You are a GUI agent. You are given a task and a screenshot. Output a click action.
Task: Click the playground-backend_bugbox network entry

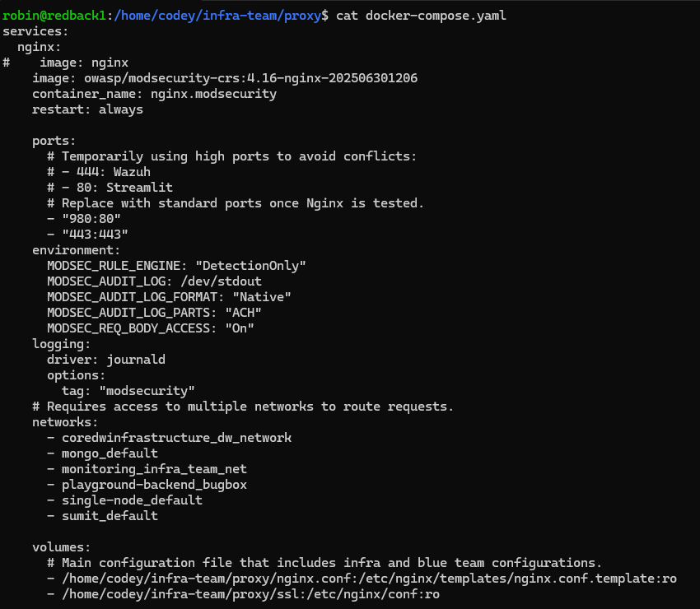pos(154,485)
